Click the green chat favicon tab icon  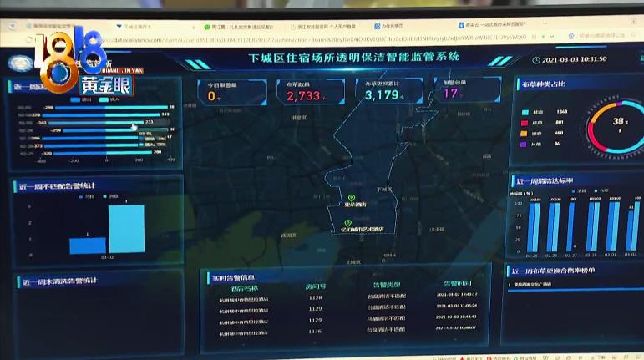(x=207, y=27)
